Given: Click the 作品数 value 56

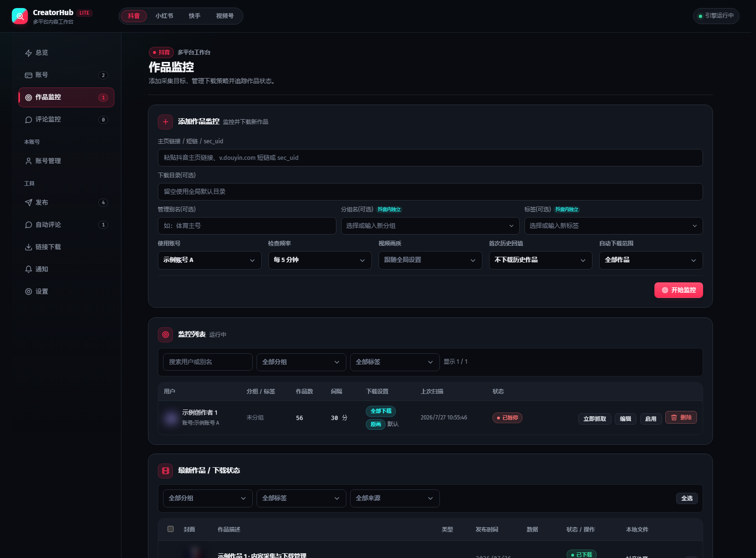Looking at the screenshot, I should click(300, 418).
